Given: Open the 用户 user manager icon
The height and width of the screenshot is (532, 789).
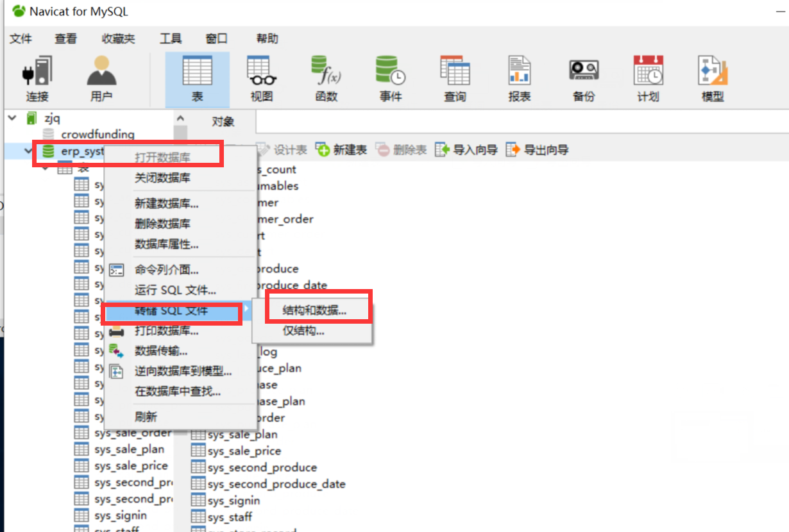Looking at the screenshot, I should 101,79.
